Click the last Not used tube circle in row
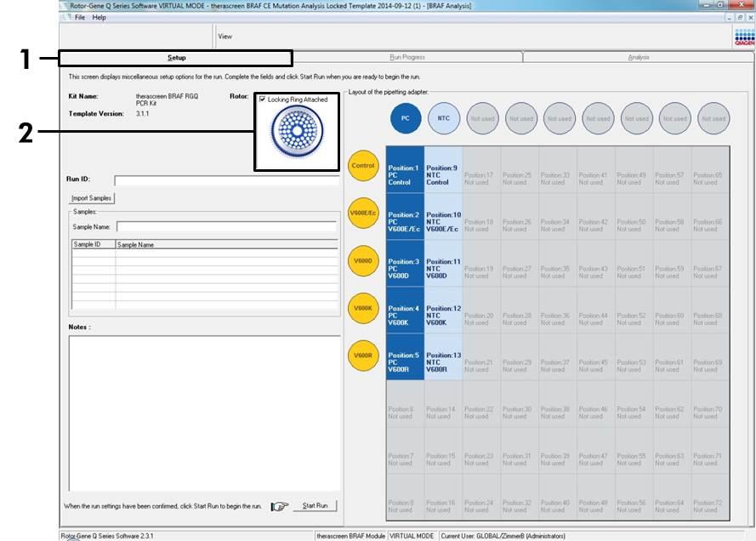This screenshot has height=541, width=756. tap(713, 118)
